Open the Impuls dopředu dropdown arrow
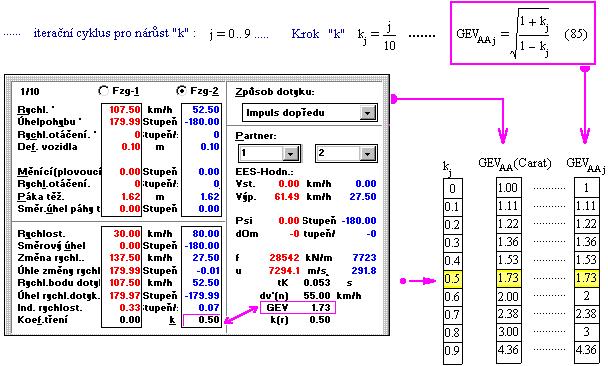608x366 pixels. [x=367, y=113]
